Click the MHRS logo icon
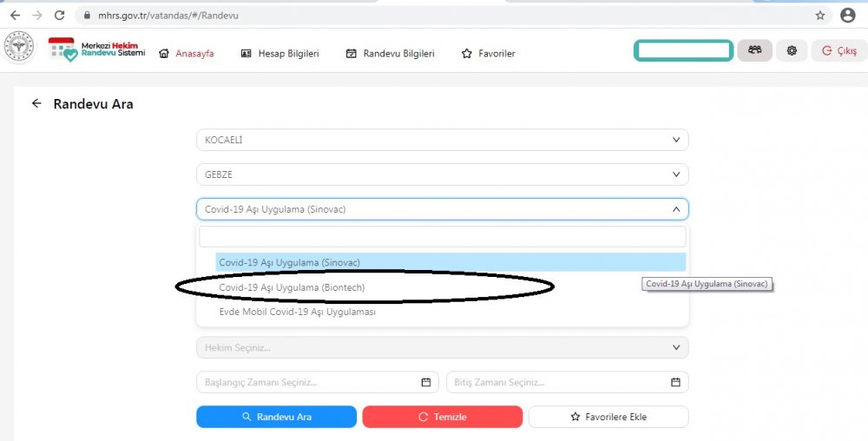The height and width of the screenshot is (441, 868). coord(95,50)
